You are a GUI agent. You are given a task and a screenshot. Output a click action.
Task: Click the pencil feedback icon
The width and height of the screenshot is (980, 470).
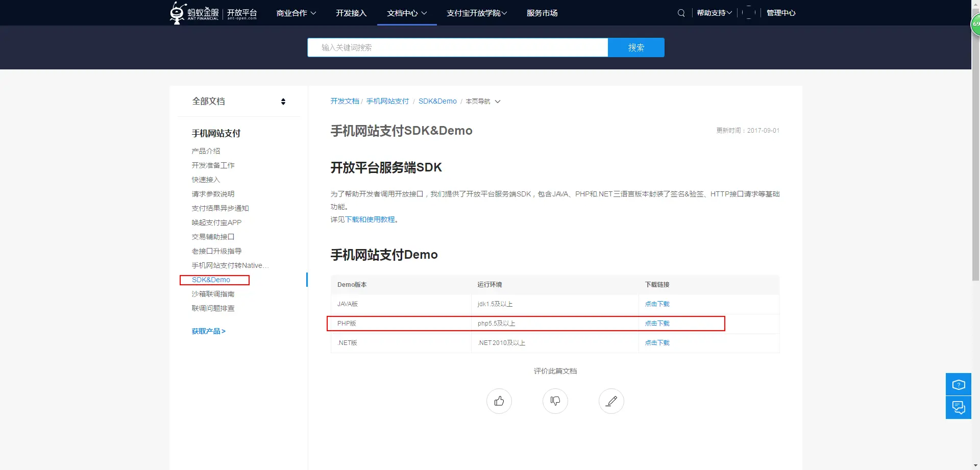click(x=611, y=401)
